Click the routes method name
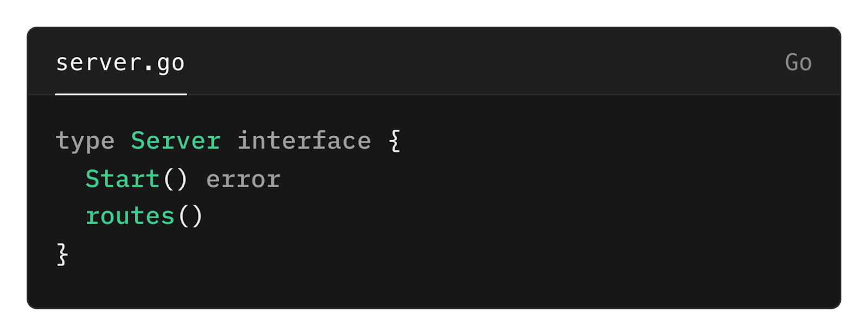Screen dimensions: 868x336 pyautogui.click(x=130, y=216)
